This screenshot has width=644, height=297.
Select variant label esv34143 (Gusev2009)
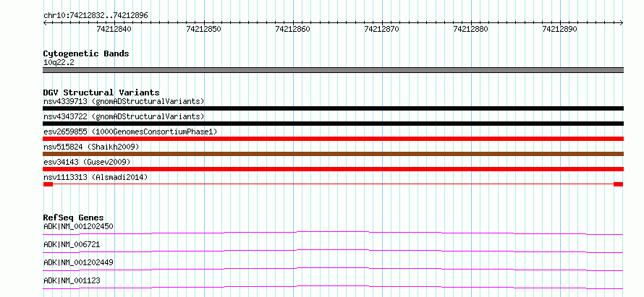87,162
